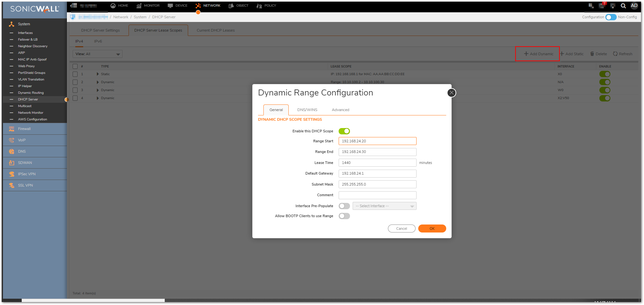
Task: Enable the Interface Pre-Populate toggle
Action: click(344, 206)
